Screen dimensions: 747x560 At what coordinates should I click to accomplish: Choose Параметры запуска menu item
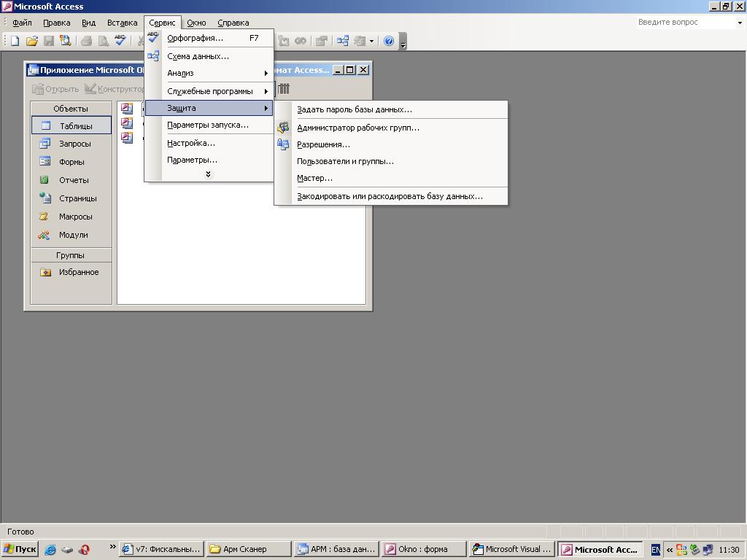click(x=209, y=125)
